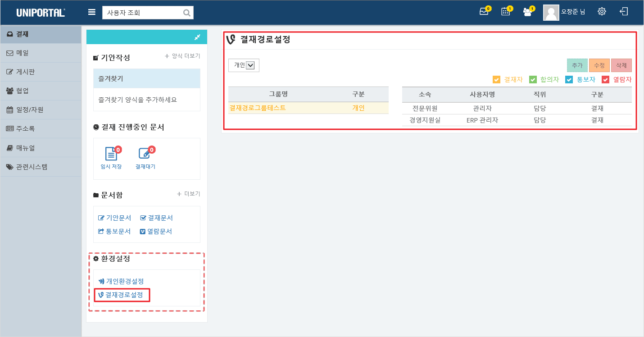This screenshot has width=644, height=337.
Task: Click the 직위 column header
Action: [x=540, y=95]
